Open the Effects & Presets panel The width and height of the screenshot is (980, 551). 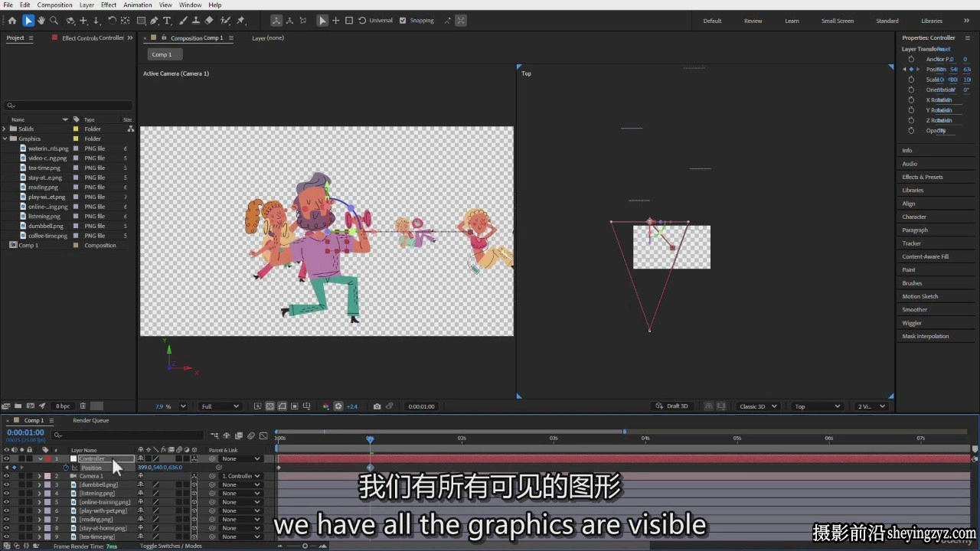click(923, 177)
